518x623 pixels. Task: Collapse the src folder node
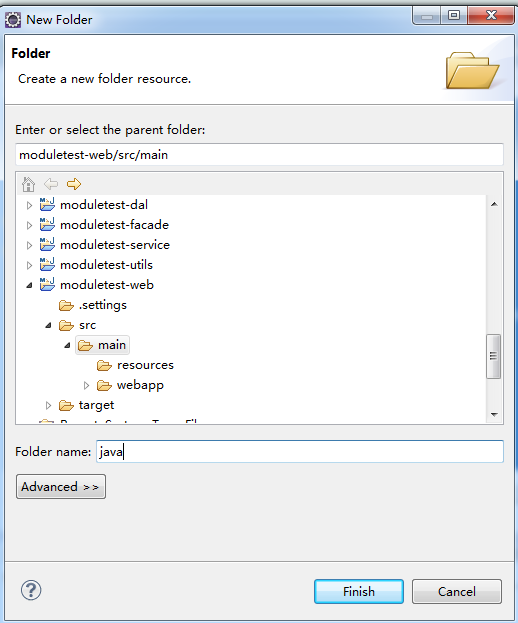click(x=48, y=325)
